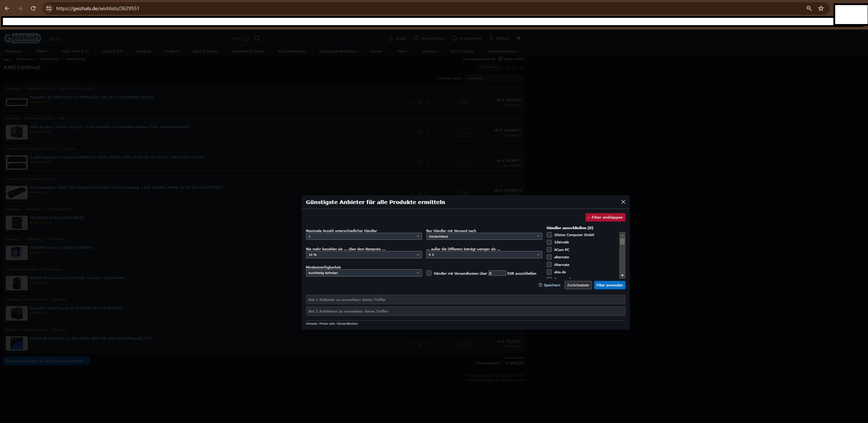Screen dimensions: 868x423
Task: Bookmark page with star icon
Action: click(x=821, y=8)
